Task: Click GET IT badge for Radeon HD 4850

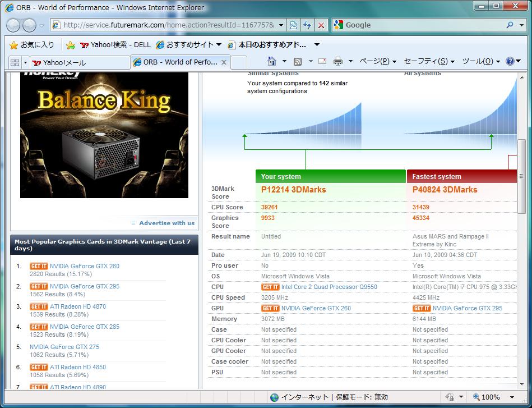Action: point(39,367)
